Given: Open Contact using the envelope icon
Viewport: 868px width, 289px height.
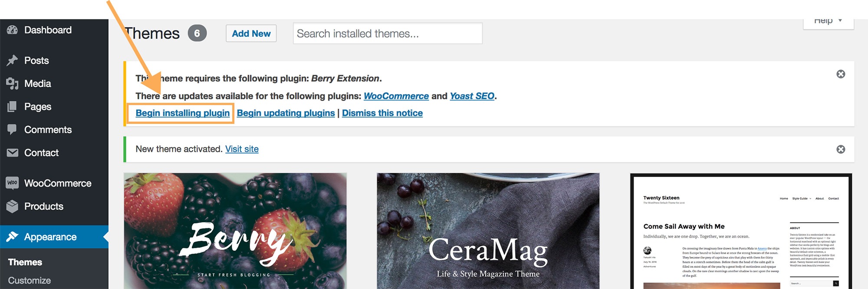Looking at the screenshot, I should point(12,152).
